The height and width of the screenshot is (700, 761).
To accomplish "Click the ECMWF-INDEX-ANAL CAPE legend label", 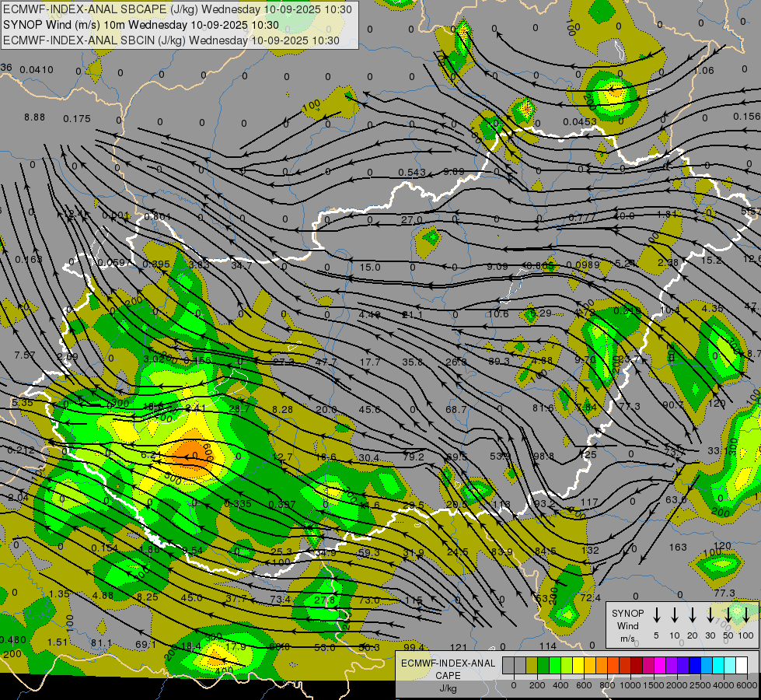I will click(x=448, y=675).
